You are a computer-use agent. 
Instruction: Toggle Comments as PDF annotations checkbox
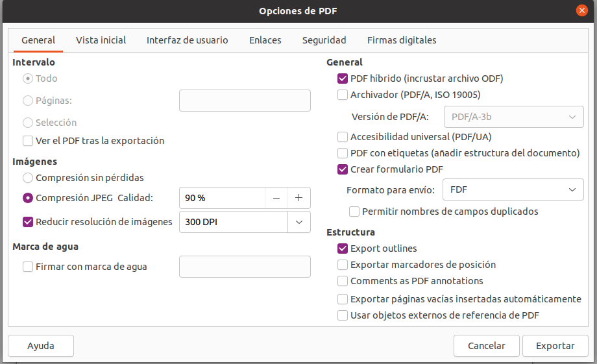[x=343, y=282]
